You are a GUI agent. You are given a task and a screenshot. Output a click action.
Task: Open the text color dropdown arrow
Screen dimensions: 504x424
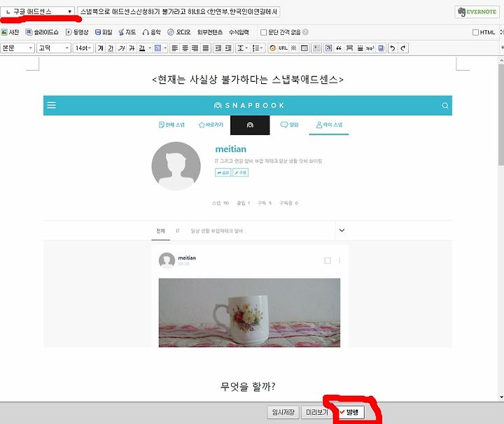150,48
